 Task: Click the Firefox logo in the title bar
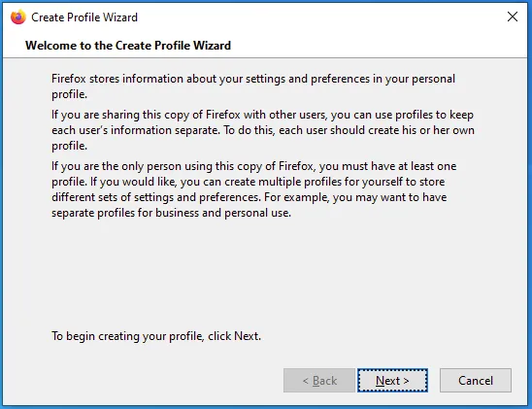click(18, 17)
